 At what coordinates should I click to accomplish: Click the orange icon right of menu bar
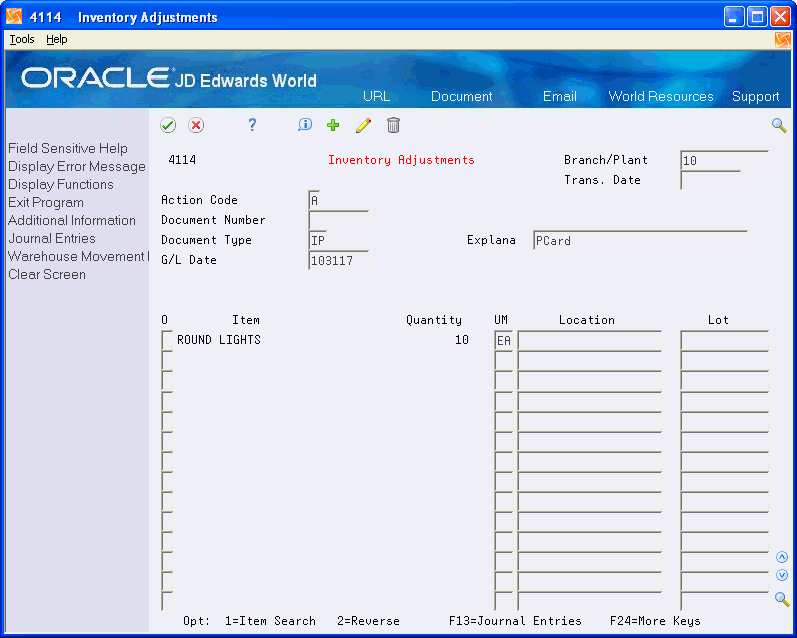(783, 40)
